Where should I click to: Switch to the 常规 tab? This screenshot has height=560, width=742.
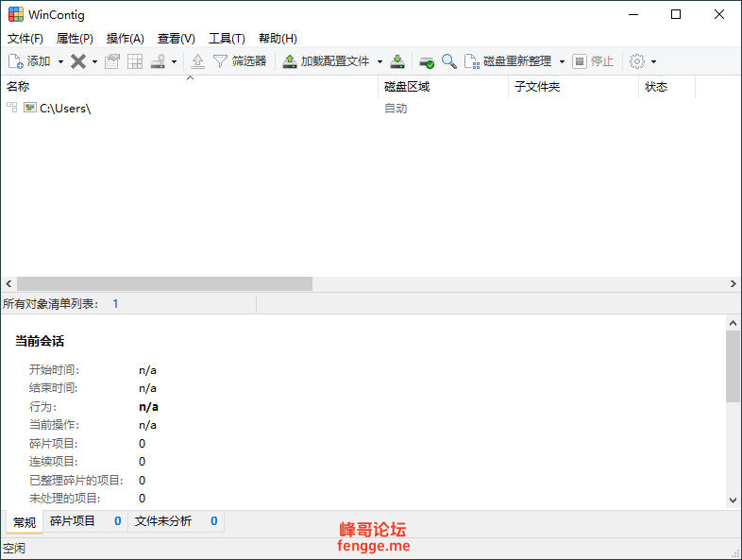[x=25, y=522]
